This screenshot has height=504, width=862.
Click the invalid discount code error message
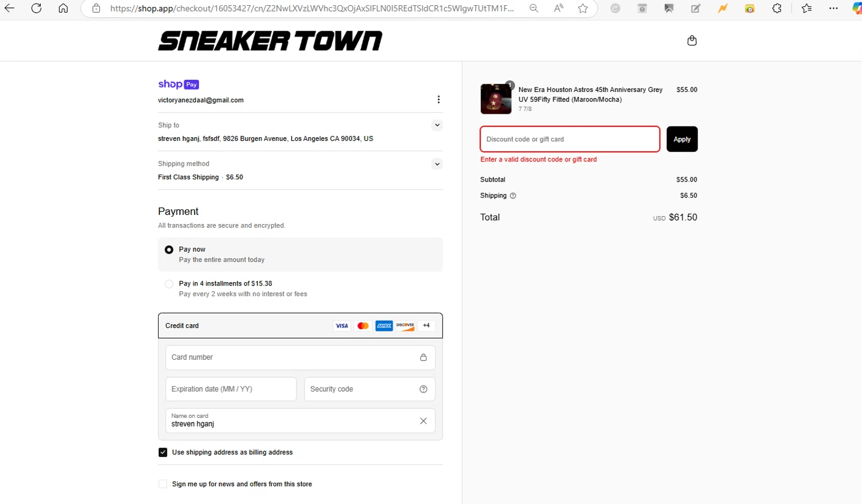(538, 160)
